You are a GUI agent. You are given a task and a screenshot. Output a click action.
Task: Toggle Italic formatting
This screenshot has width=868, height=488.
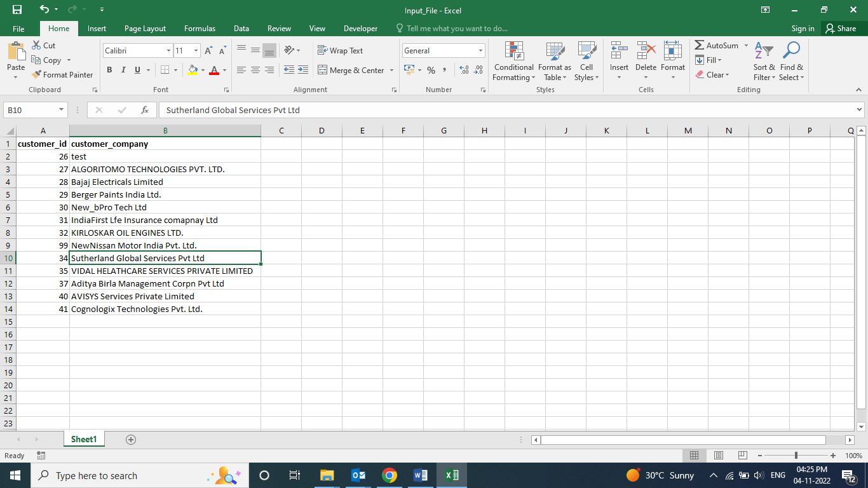(123, 71)
